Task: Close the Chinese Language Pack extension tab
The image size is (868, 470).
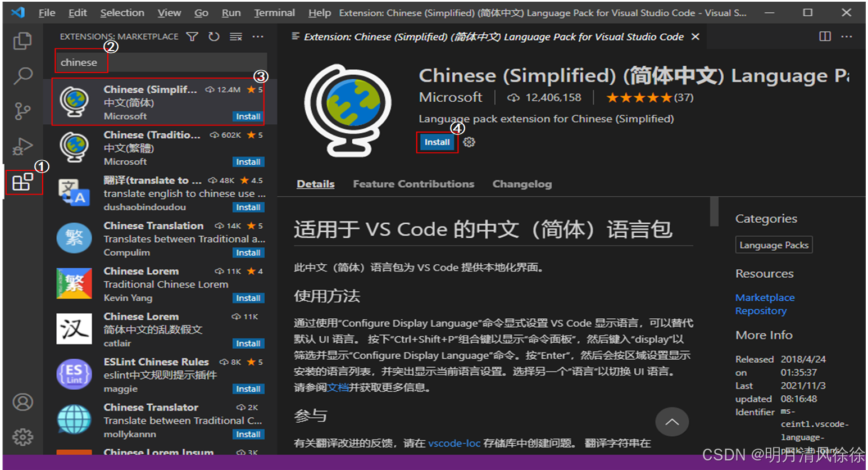Action: 696,37
